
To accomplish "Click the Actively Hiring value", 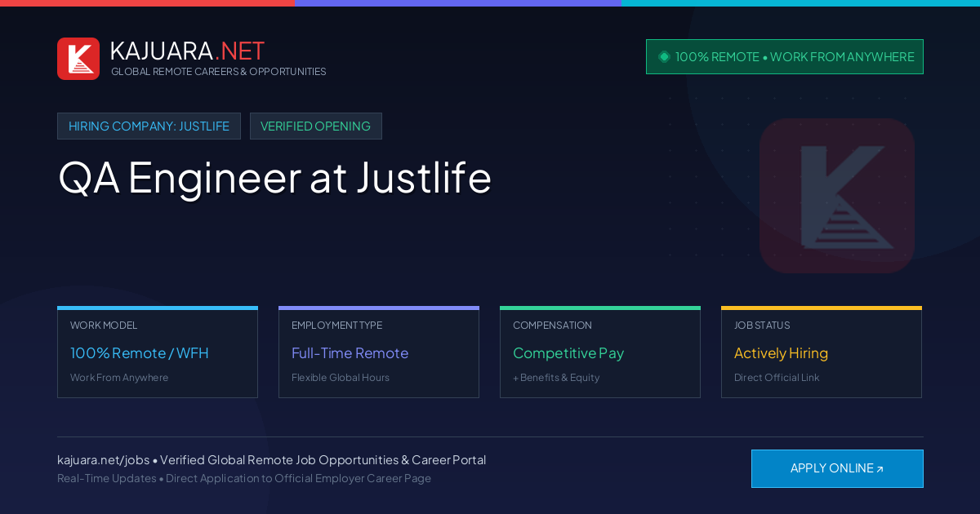I will point(781,353).
